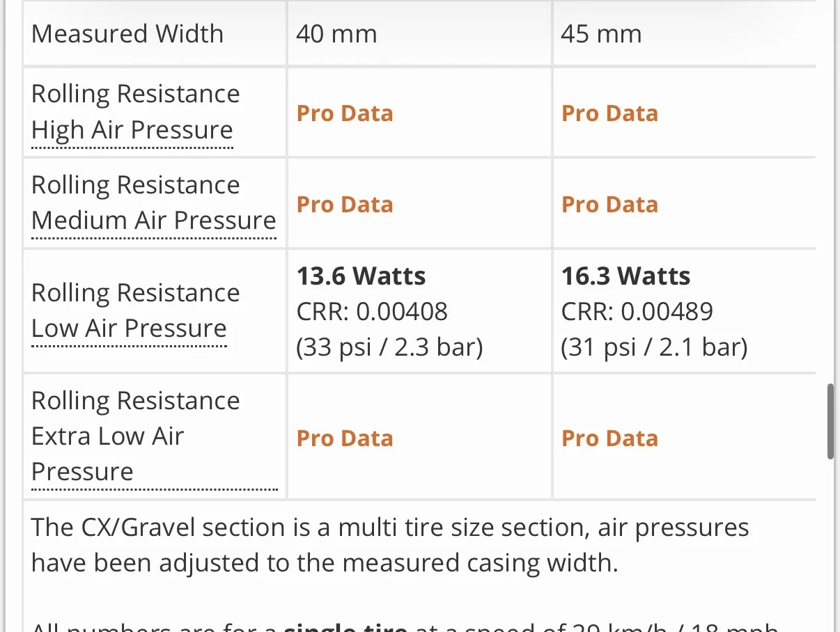Open Pro Data for Extra Low Pressure, 45 mm
Image resolution: width=840 pixels, height=632 pixels.
pyautogui.click(x=609, y=439)
